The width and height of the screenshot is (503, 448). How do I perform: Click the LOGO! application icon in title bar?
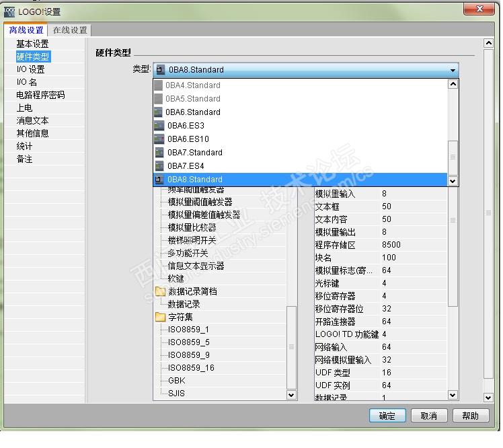point(9,12)
